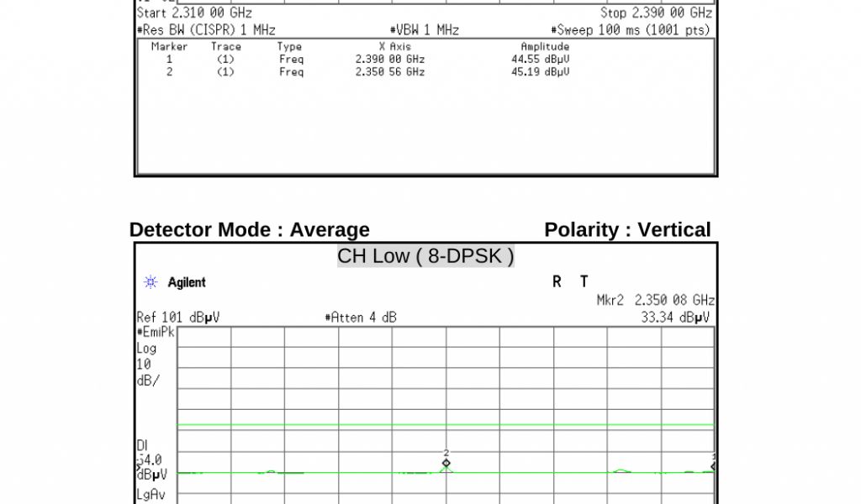Select the X Axis column header
The width and height of the screenshot is (861, 504).
pos(394,47)
